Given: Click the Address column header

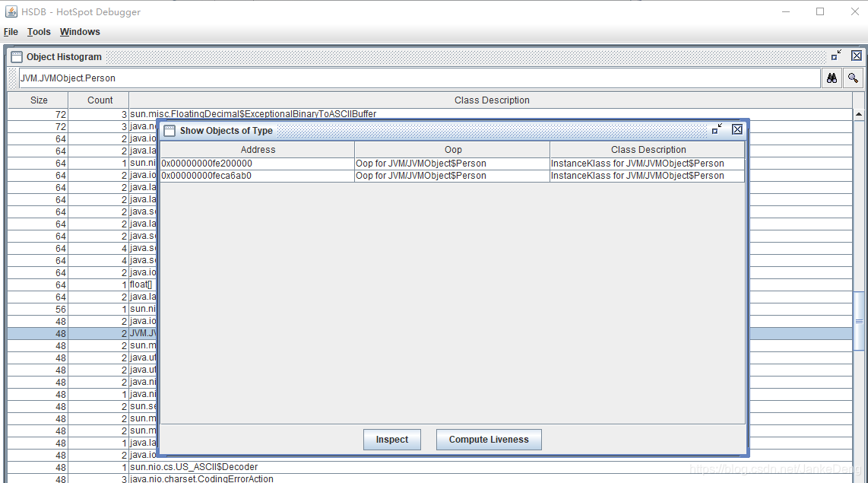Looking at the screenshot, I should tap(258, 150).
